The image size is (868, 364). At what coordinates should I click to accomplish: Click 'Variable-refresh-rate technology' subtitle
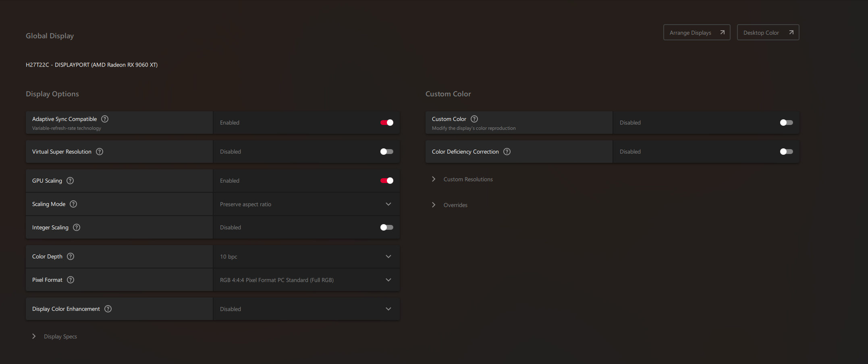click(x=67, y=128)
